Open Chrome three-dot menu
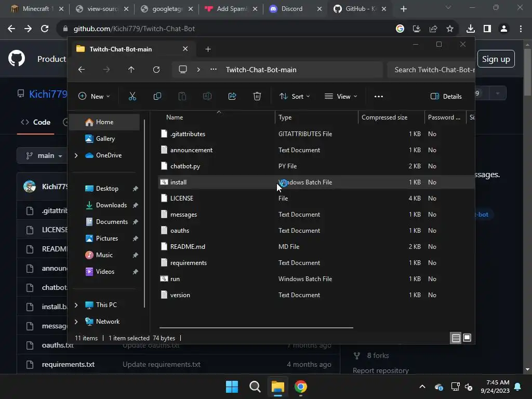 [521, 29]
